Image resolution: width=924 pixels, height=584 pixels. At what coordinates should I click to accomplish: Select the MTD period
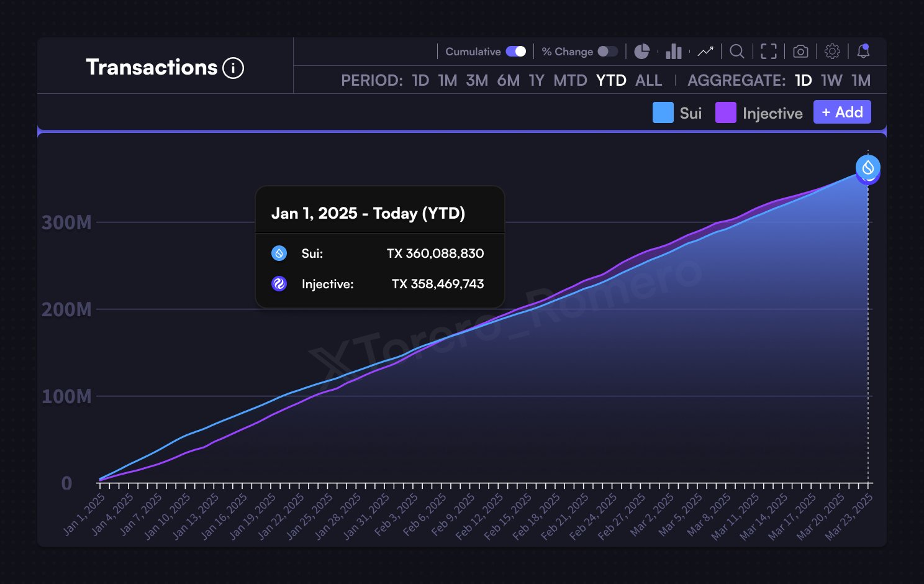point(571,80)
